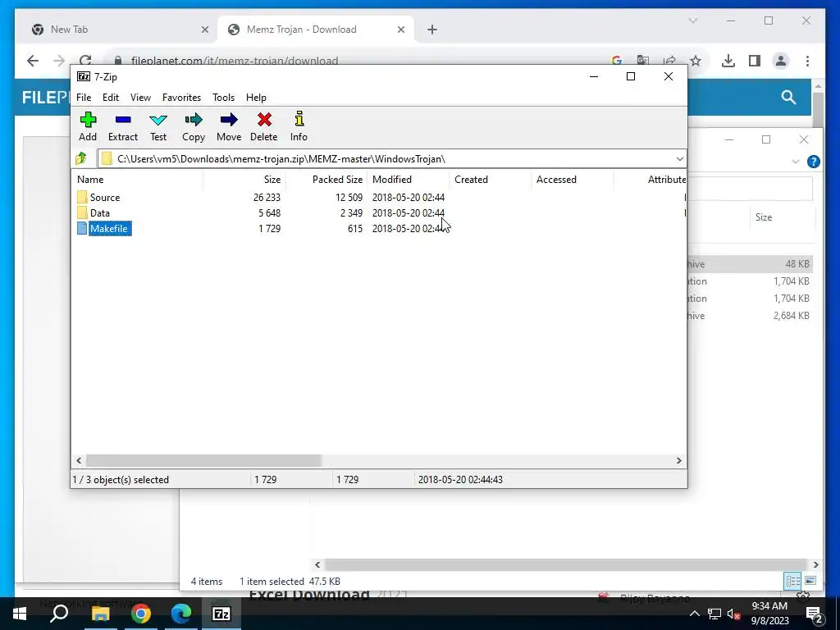Open the Chrome profile avatar
The image size is (840, 630).
781,61
